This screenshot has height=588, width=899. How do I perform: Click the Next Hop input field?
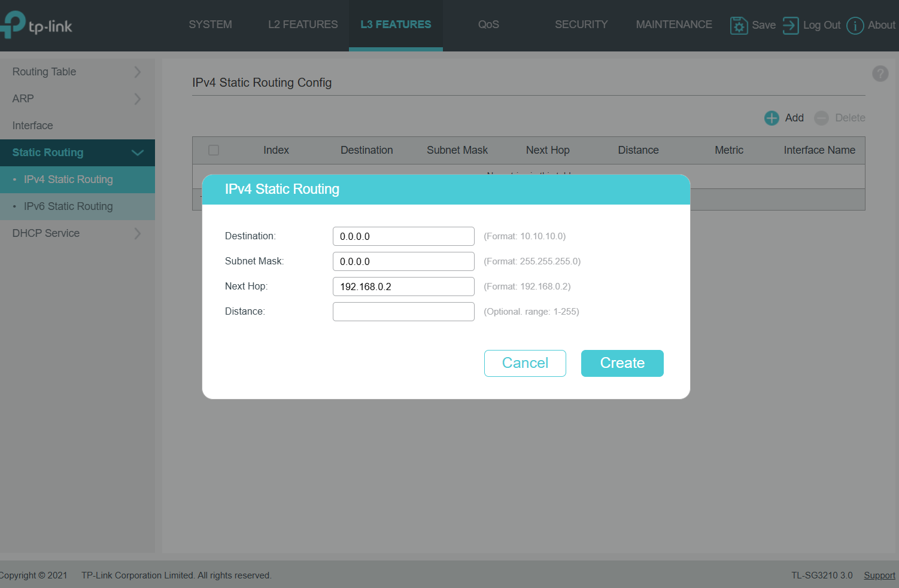(x=403, y=287)
